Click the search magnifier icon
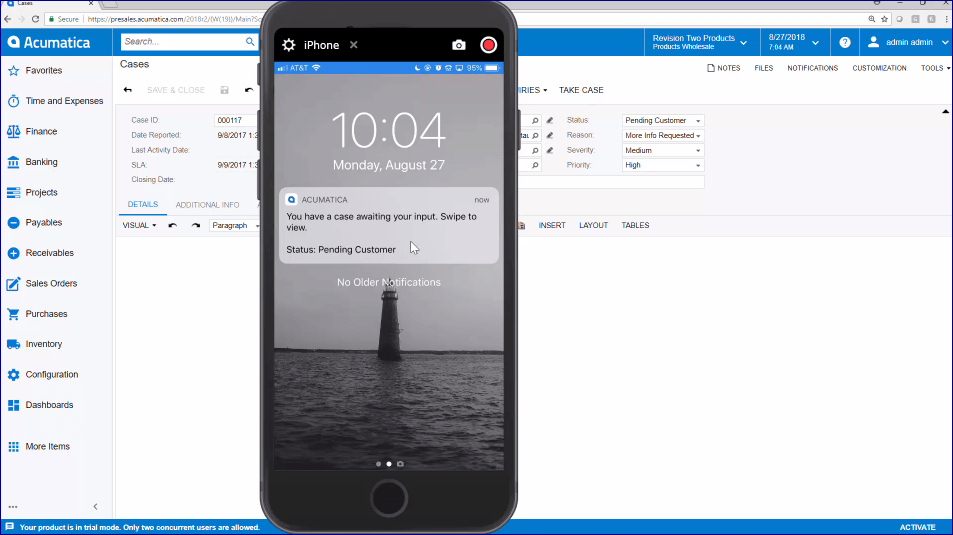Screen dimensions: 953x535 pyautogui.click(x=250, y=41)
